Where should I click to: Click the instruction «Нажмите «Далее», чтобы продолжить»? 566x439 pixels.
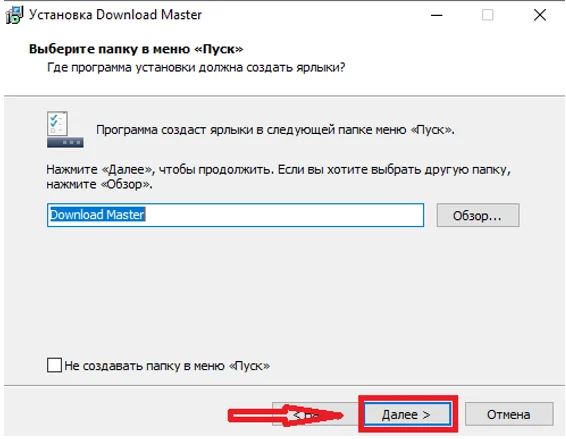point(159,169)
